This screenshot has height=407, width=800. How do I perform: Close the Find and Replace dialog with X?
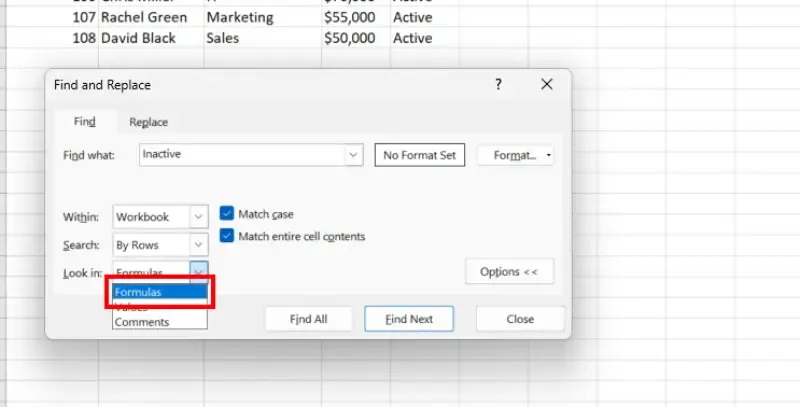click(546, 84)
